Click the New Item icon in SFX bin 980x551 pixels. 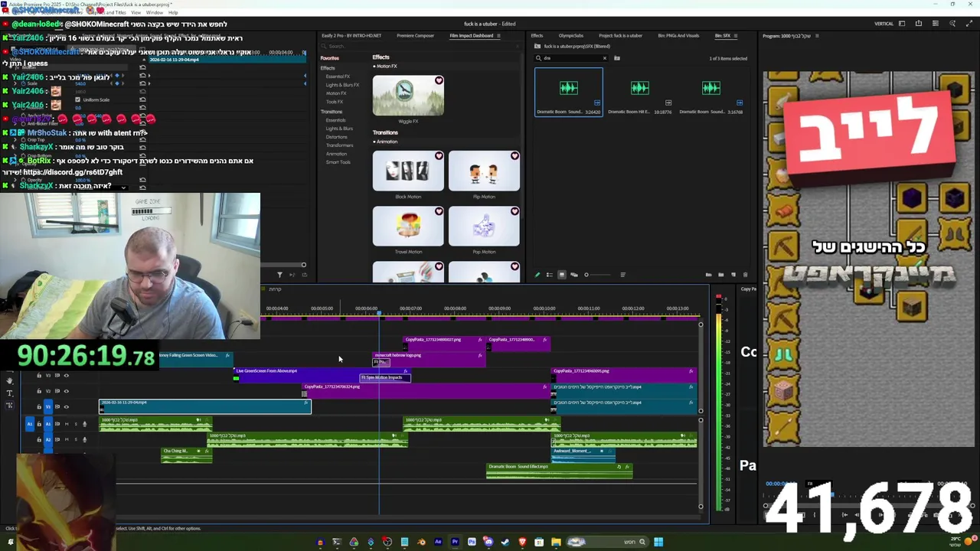point(733,275)
